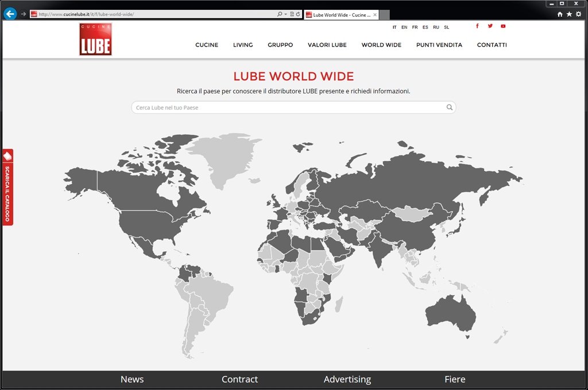Viewport: 588px width, 390px height.
Task: Switch site language to FR
Action: pyautogui.click(x=415, y=28)
